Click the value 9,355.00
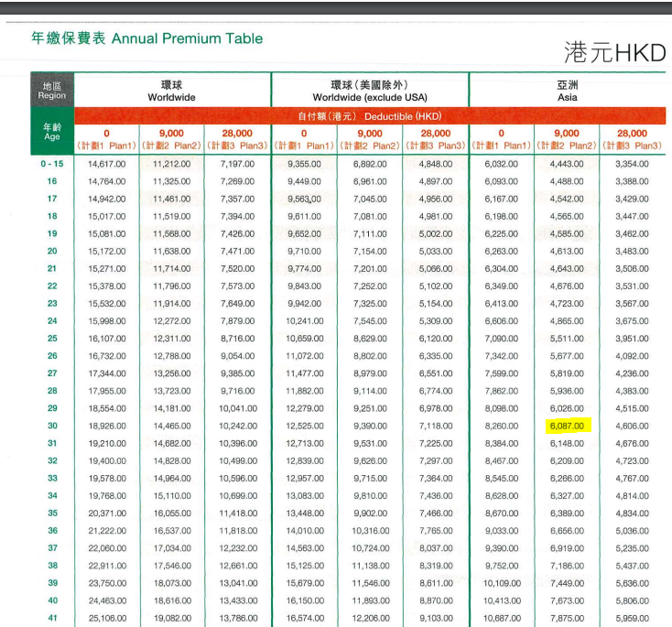This screenshot has height=627, width=672. (x=304, y=164)
